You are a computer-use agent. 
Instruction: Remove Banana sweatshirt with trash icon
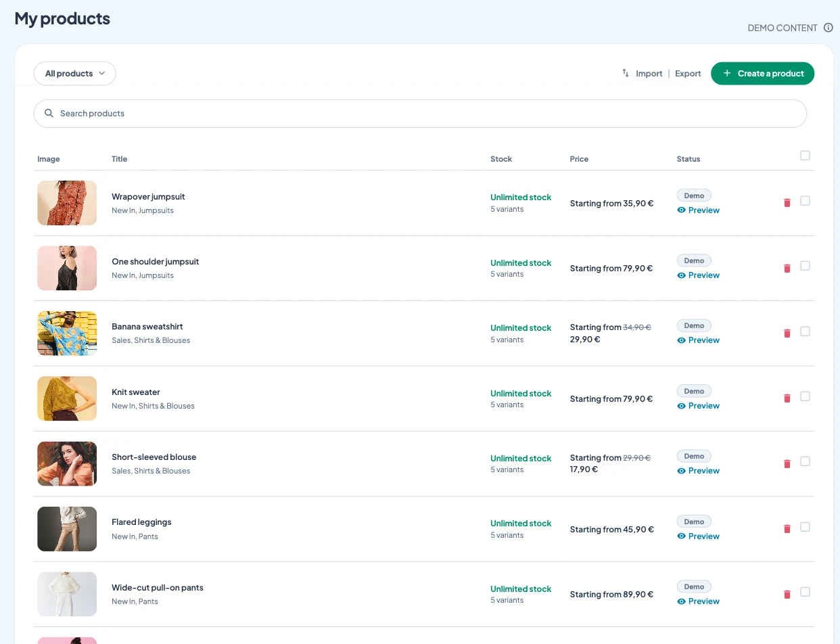coord(787,333)
